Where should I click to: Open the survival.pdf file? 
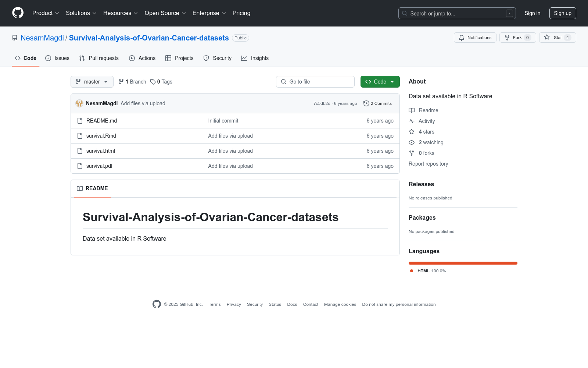coord(99,166)
